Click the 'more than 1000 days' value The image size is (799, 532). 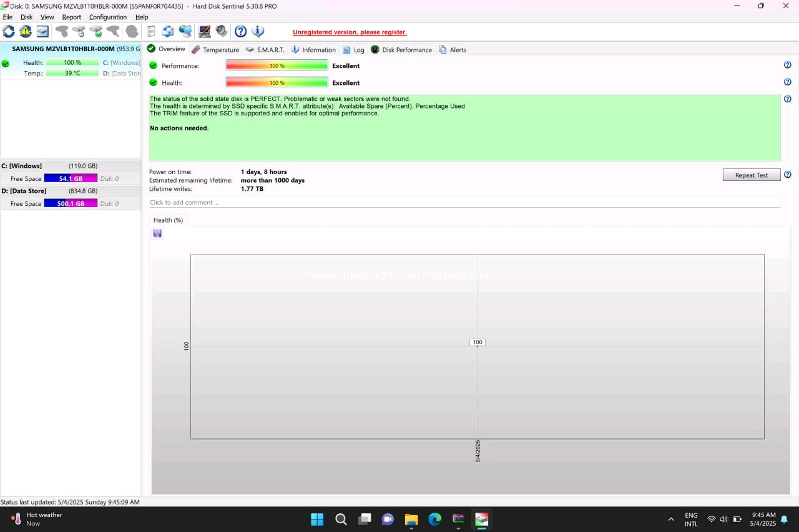point(273,180)
